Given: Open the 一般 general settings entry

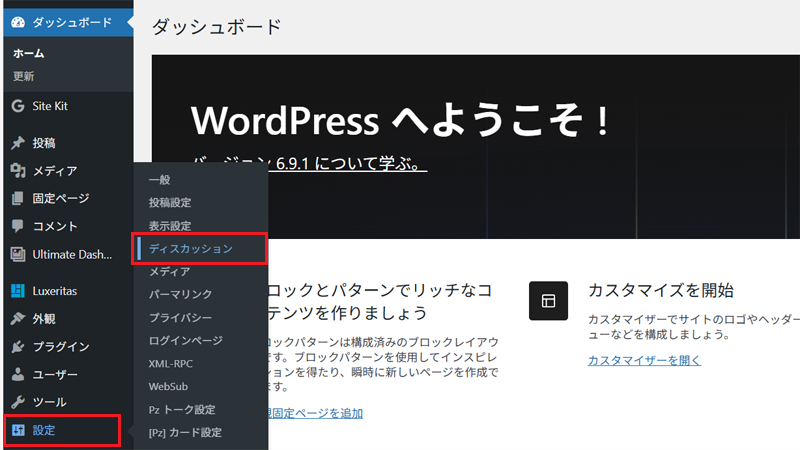Looking at the screenshot, I should click(160, 180).
